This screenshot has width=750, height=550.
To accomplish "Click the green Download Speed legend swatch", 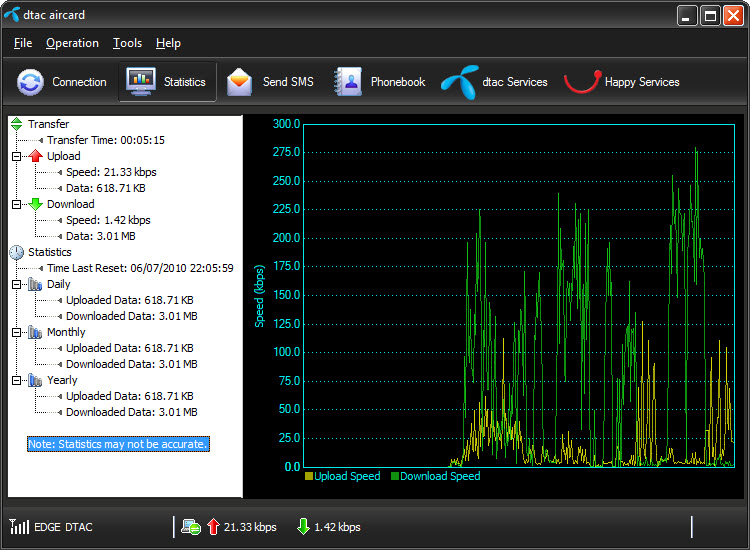I will tap(395, 476).
